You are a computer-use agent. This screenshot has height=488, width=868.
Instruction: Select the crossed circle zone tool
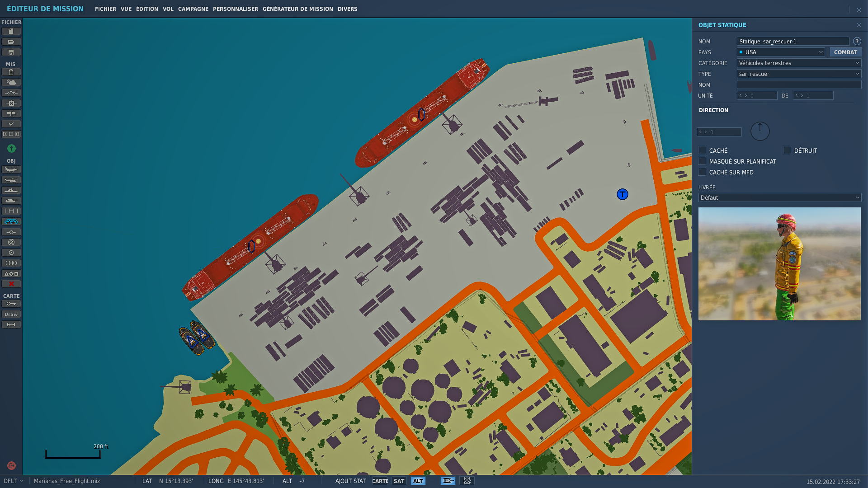[11, 253]
